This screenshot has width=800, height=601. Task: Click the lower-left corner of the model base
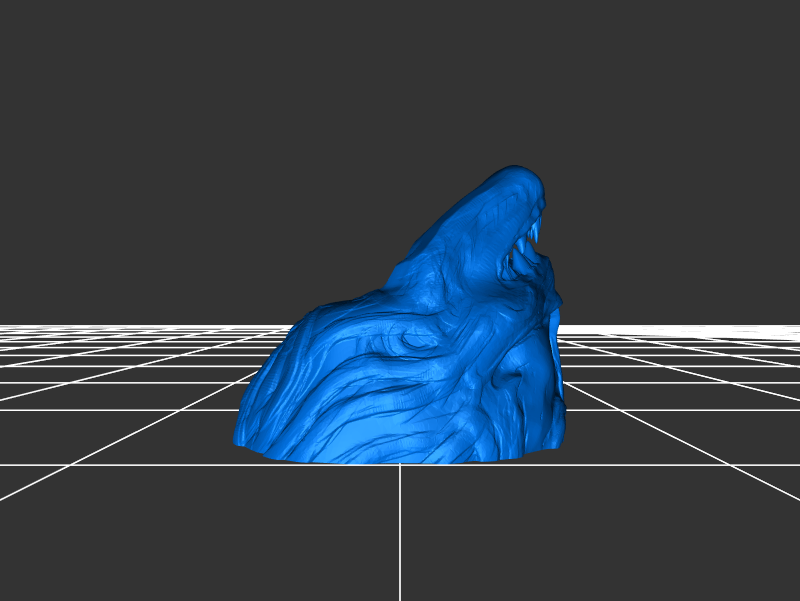240,440
